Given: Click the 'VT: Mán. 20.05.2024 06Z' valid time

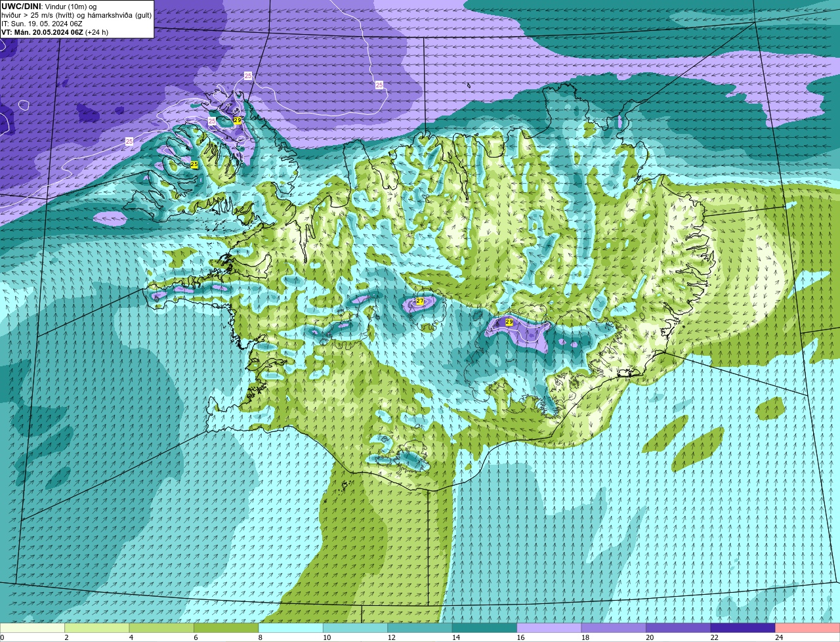Looking at the screenshot, I should pos(42,32).
